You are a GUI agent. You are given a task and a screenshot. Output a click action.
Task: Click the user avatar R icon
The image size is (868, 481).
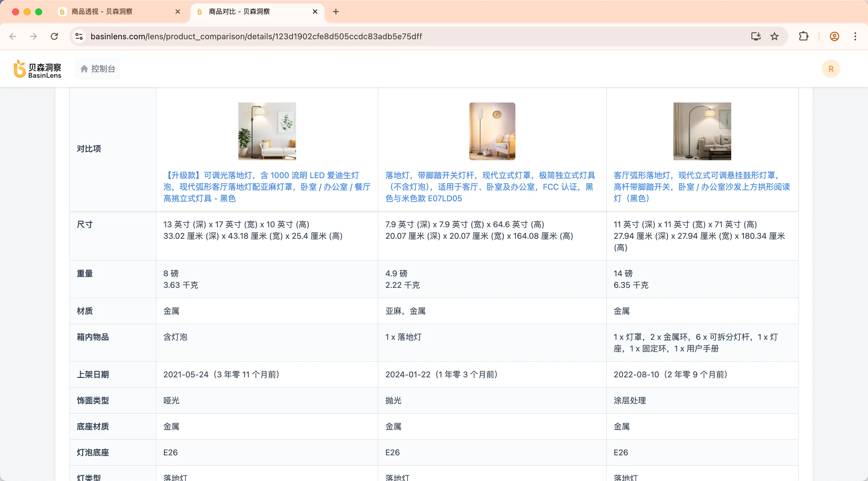point(830,69)
